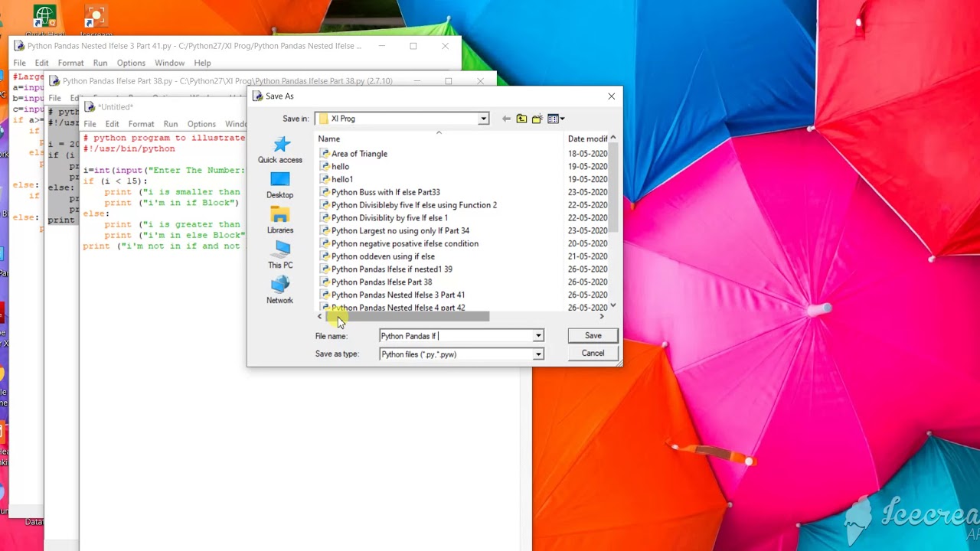Maximize the Part 41 IDLE window
The width and height of the screenshot is (980, 551).
tap(413, 46)
